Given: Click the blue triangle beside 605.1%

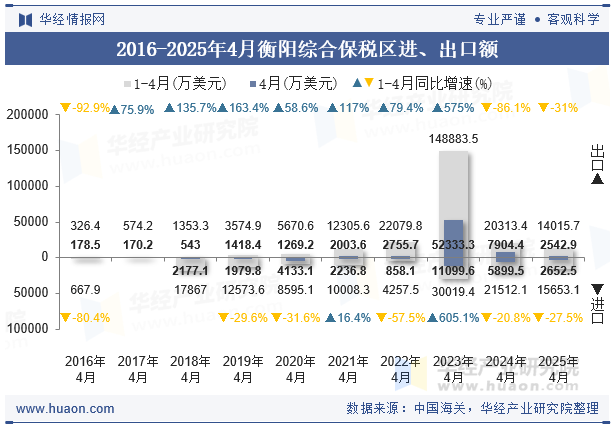Looking at the screenshot, I should 433,318.
